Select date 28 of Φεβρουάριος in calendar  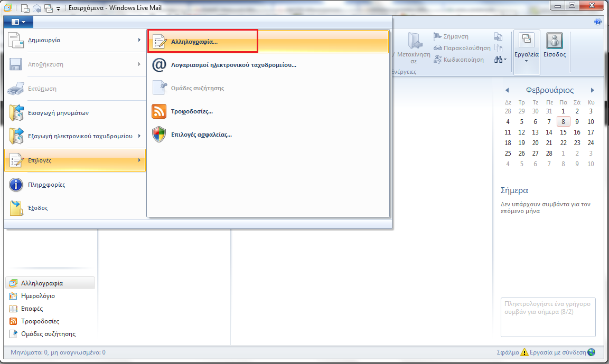[549, 154]
